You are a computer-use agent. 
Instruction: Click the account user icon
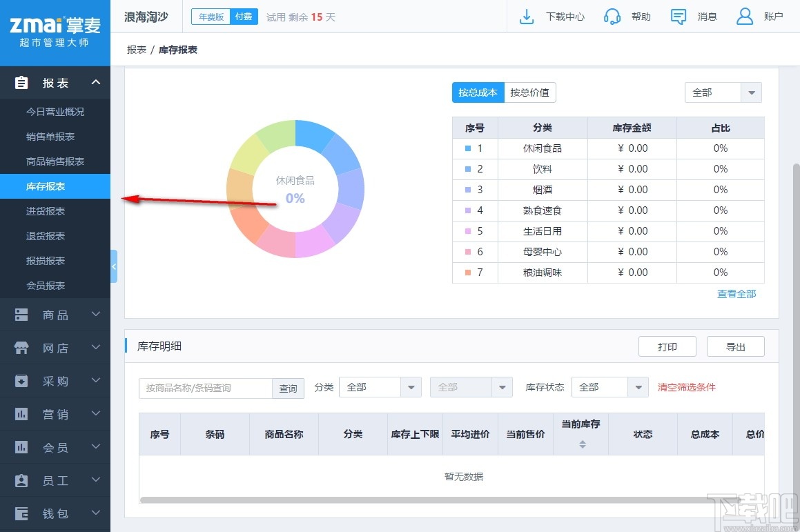pos(745,17)
